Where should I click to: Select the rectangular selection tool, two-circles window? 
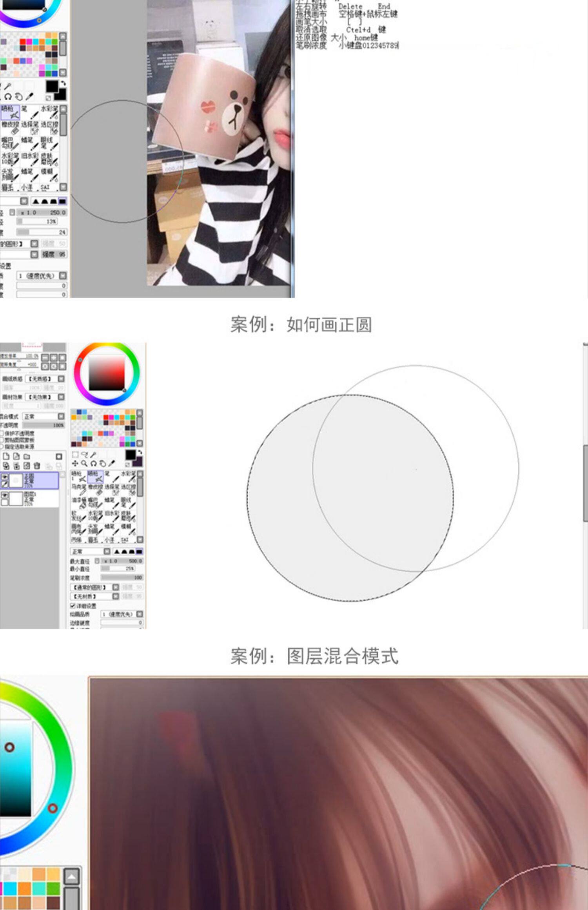(x=76, y=455)
